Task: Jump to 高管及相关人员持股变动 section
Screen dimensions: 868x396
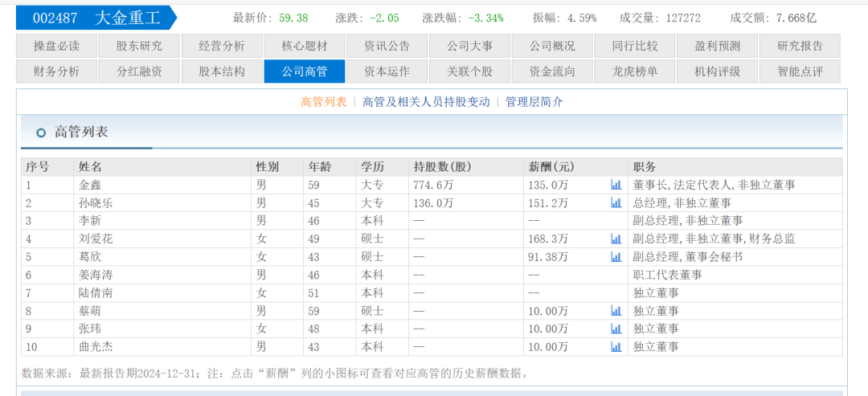Action: (426, 102)
